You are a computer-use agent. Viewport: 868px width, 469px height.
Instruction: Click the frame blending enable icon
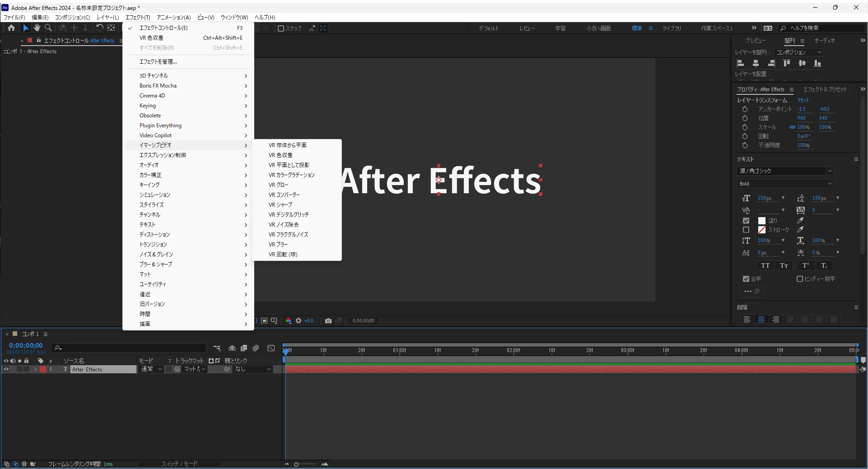point(244,348)
